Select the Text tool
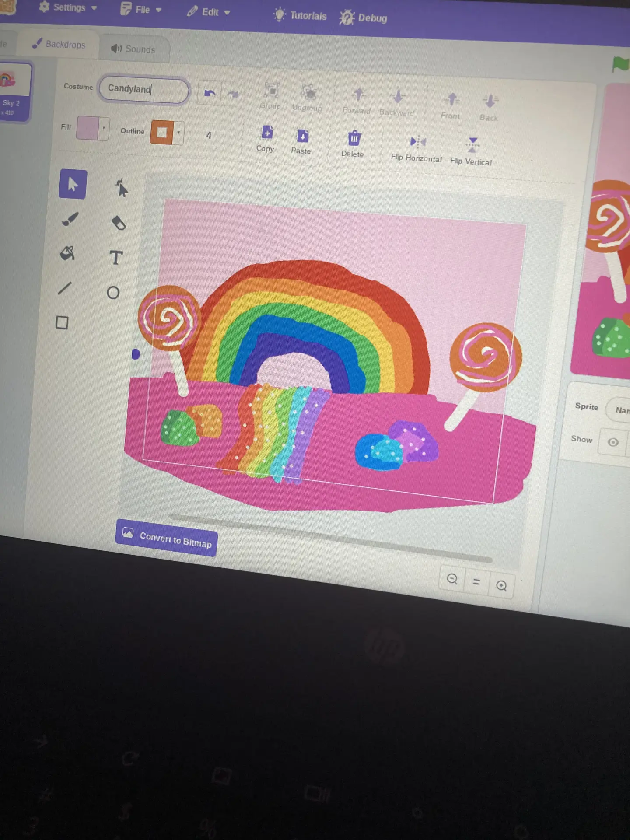This screenshot has height=840, width=630. tap(116, 258)
